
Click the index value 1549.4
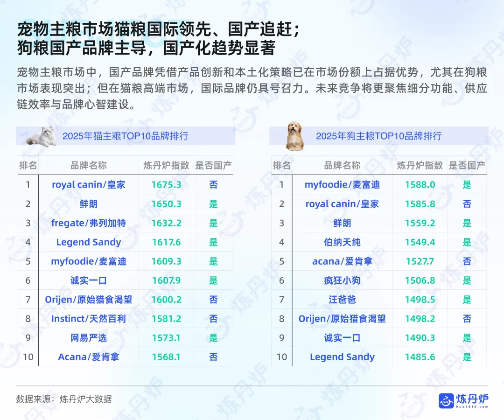point(420,242)
